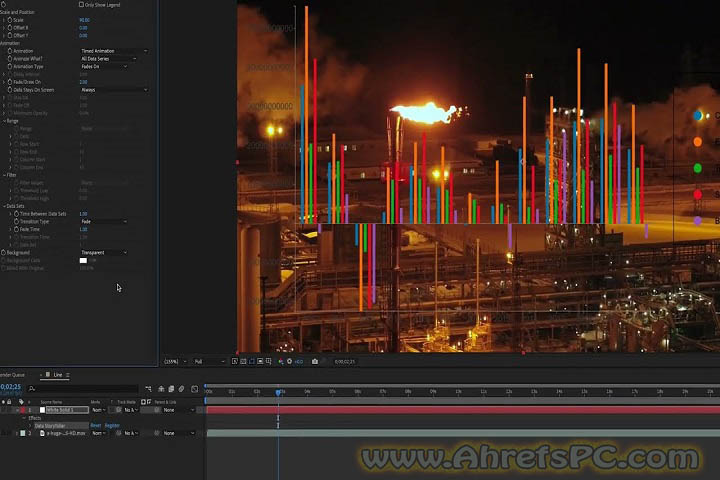
Task: Switch to the Render Queue tab
Action: click(x=12, y=375)
